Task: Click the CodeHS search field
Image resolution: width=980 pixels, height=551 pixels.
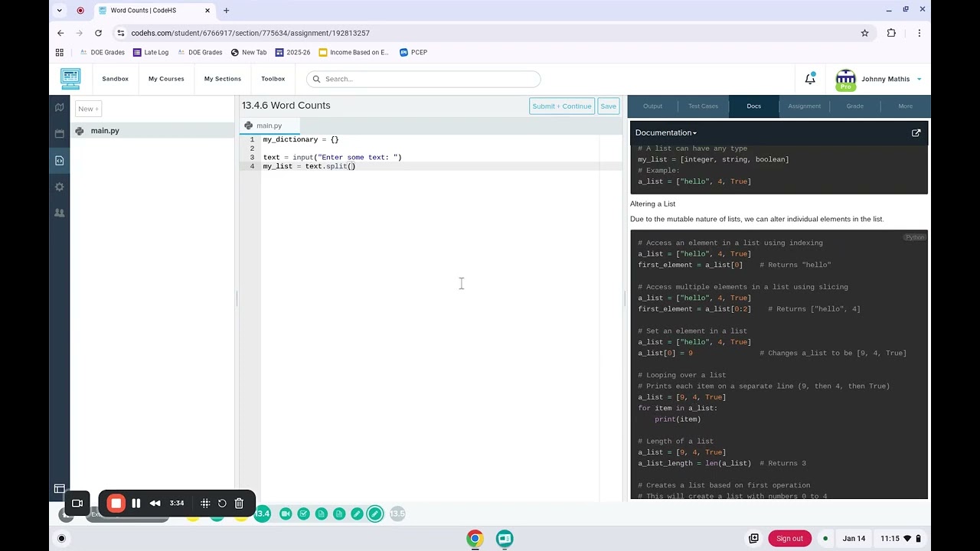Action: coord(423,79)
